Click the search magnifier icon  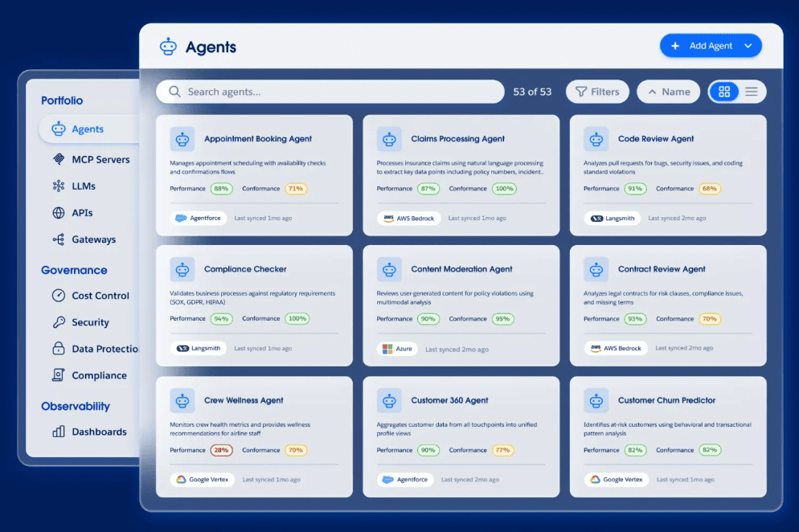point(174,92)
